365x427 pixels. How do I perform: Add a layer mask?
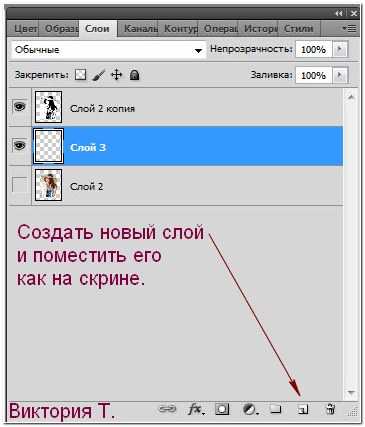click(222, 409)
